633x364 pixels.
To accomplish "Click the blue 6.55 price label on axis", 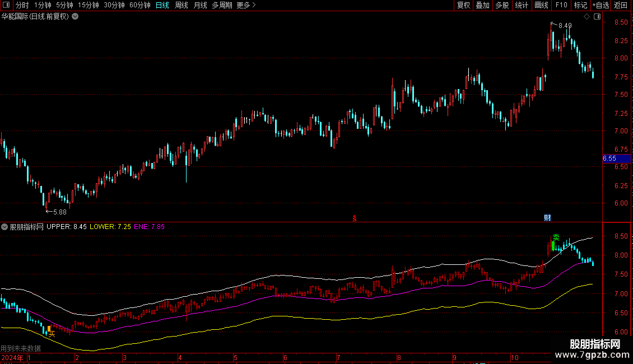I will [x=616, y=158].
